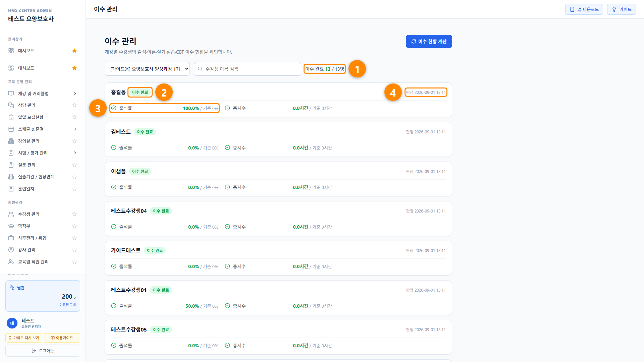Click the 수강생 이름 검색 input field
The image size is (644, 362).
248,69
